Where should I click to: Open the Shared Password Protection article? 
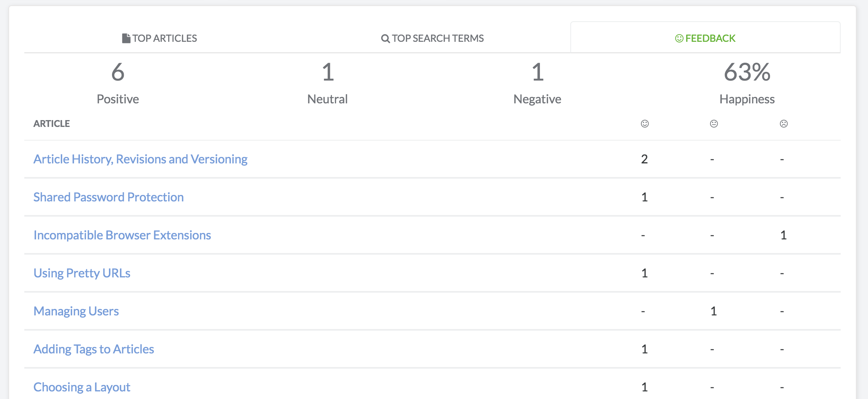(109, 197)
